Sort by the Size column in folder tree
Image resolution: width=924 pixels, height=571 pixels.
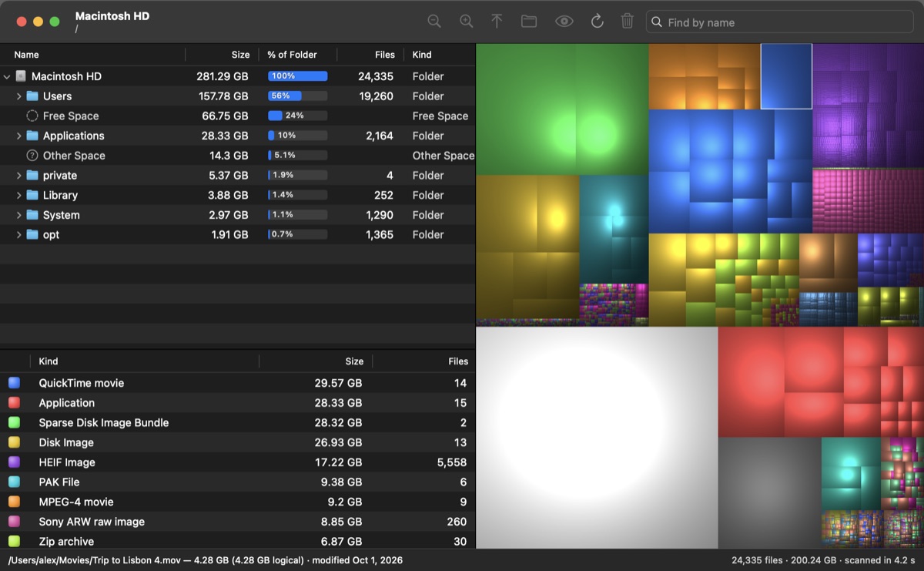[222, 55]
